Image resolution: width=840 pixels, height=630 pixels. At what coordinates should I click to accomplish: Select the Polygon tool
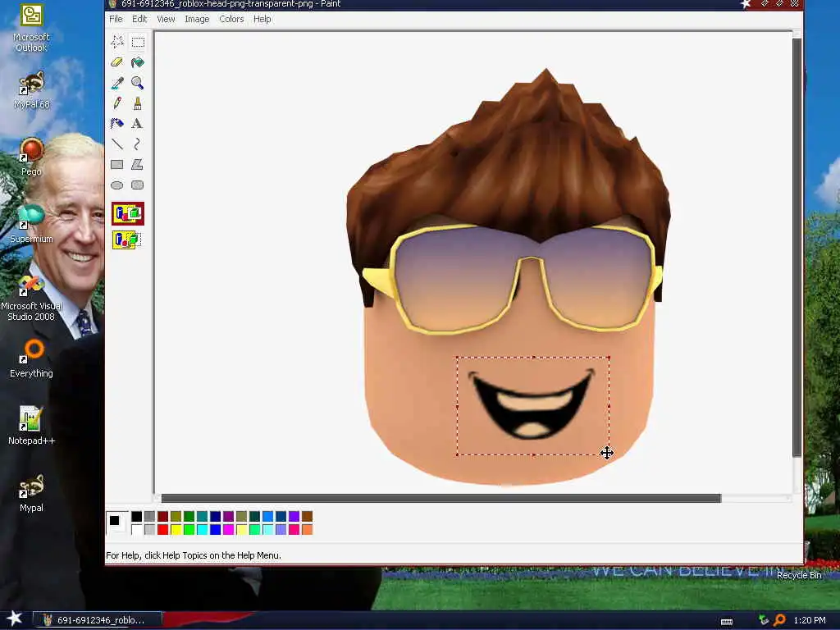click(138, 164)
